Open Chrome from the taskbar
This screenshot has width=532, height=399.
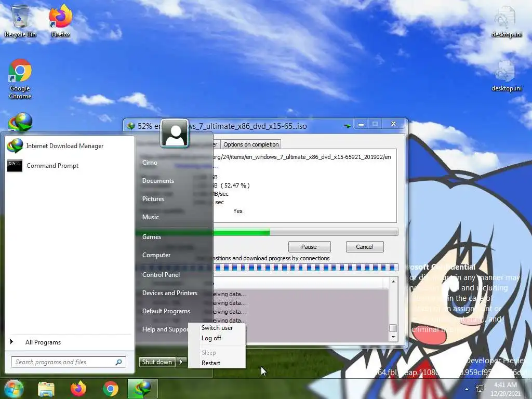pos(111,389)
